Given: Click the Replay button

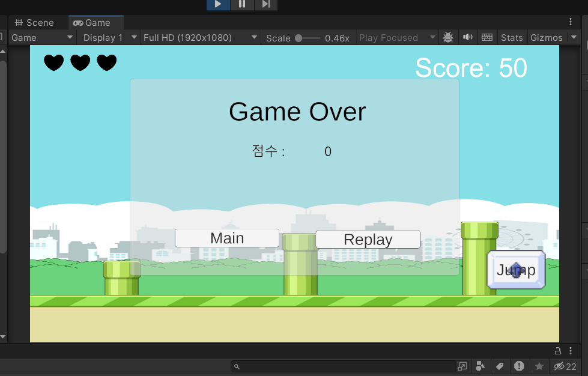Looking at the screenshot, I should pyautogui.click(x=368, y=239).
